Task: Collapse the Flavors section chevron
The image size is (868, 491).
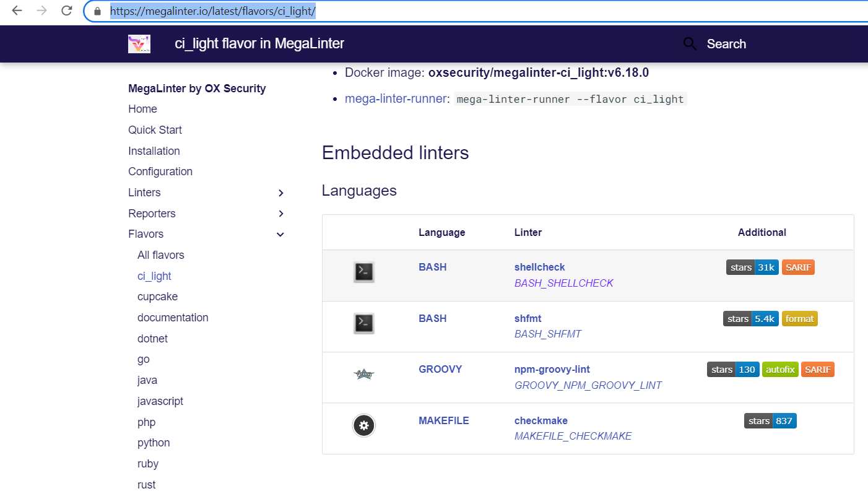Action: pos(280,235)
